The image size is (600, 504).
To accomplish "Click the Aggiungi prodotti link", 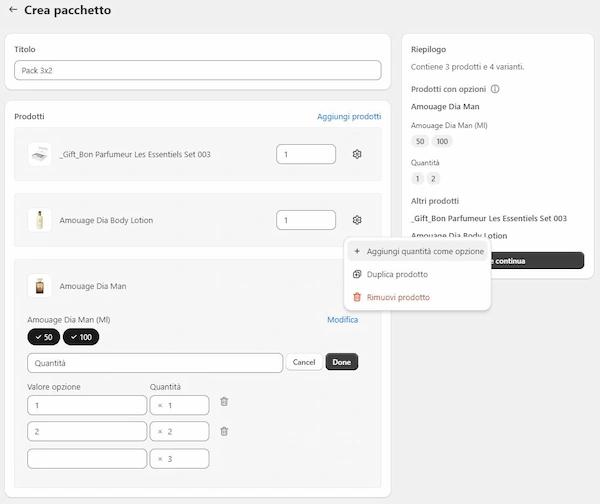I will click(x=349, y=116).
